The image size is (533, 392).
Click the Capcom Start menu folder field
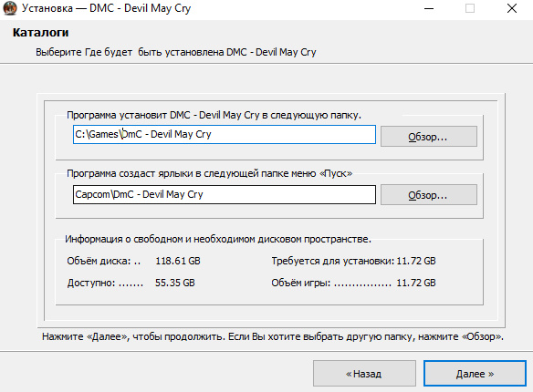(x=225, y=194)
